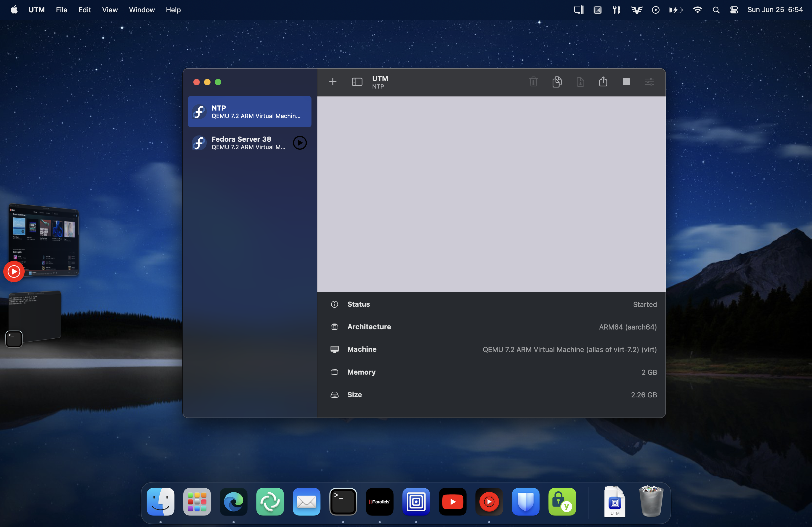Export the NTP VM with the save icon
Viewport: 812px width, 527px height.
580,82
